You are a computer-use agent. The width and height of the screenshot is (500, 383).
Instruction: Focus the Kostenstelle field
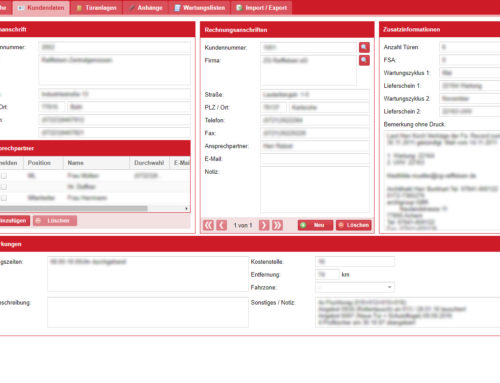[x=355, y=261]
